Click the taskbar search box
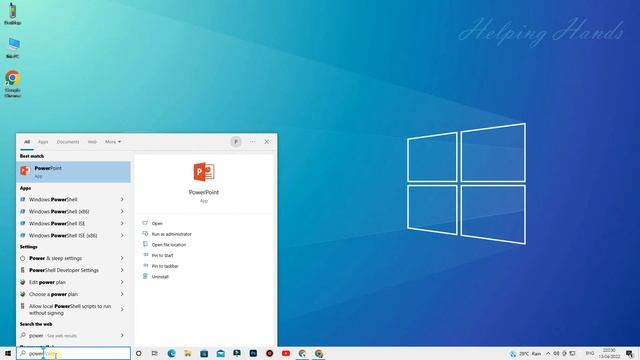This screenshot has height=360, width=640. [x=73, y=353]
